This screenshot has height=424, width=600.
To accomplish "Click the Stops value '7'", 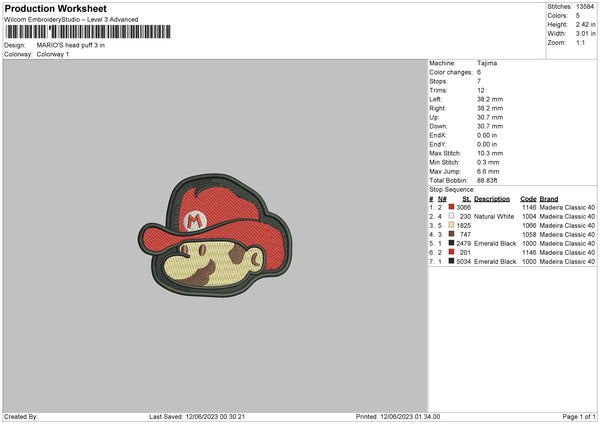I will pyautogui.click(x=479, y=81).
